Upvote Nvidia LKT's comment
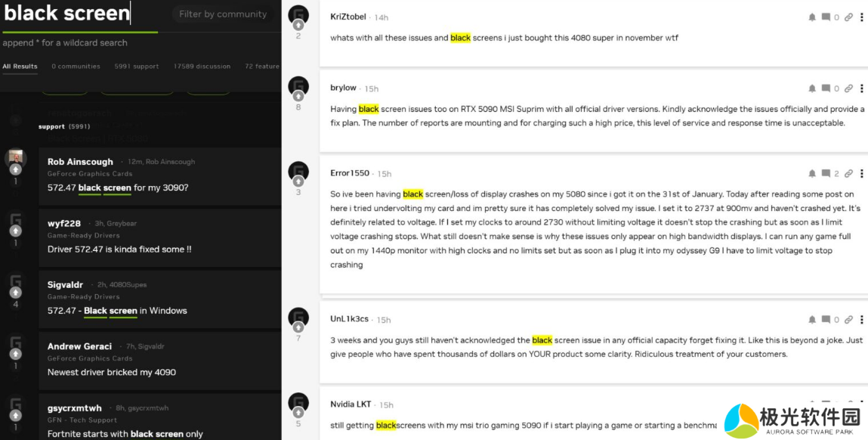The height and width of the screenshot is (440, 868). pos(298,412)
